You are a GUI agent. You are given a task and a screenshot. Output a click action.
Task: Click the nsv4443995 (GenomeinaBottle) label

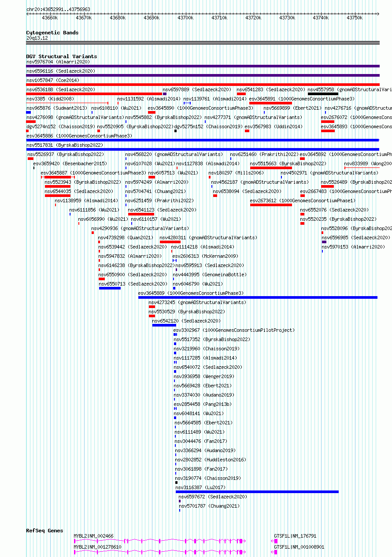[210, 275]
